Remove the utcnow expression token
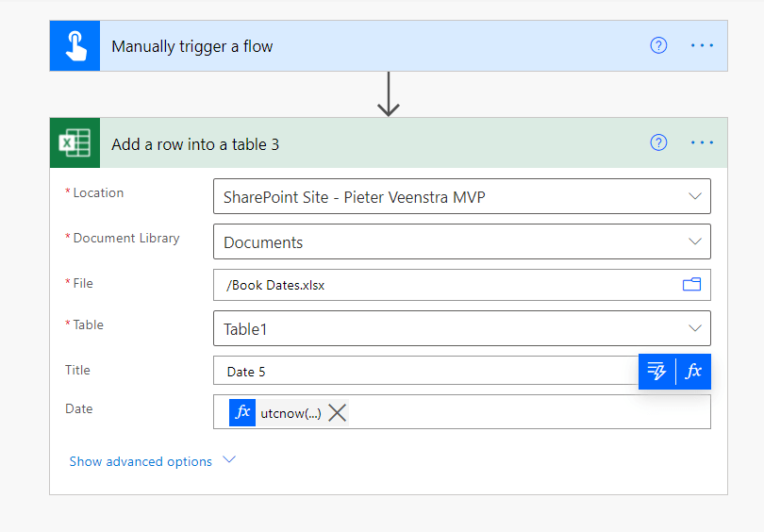 tap(337, 413)
